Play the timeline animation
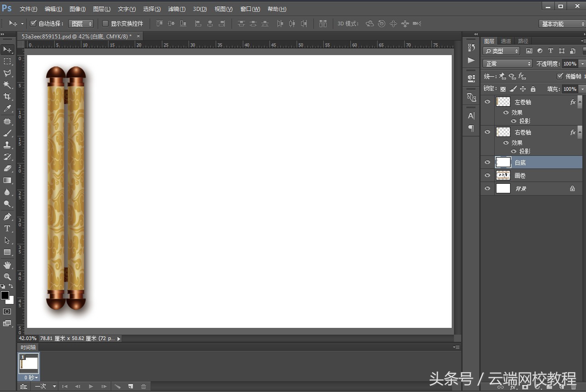This screenshot has width=586, height=392. click(91, 386)
